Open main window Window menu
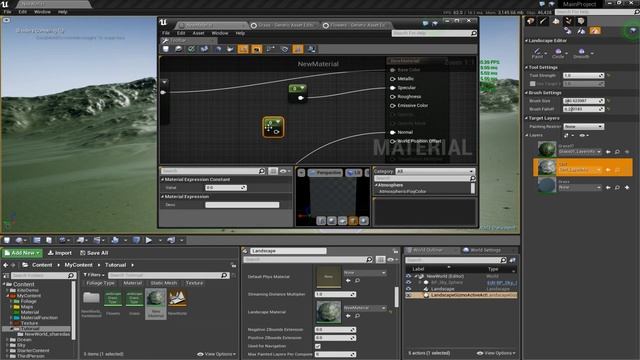Image resolution: width=640 pixels, height=360 pixels. 42,12
